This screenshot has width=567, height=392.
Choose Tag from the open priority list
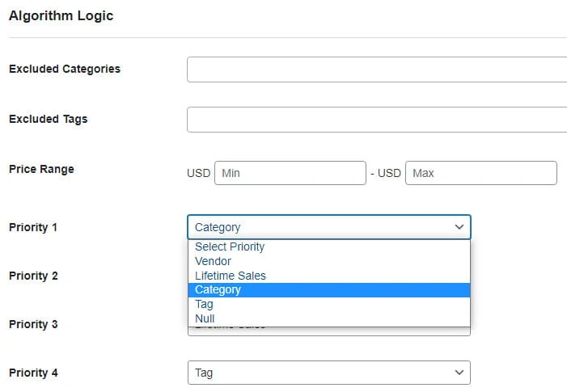point(204,305)
